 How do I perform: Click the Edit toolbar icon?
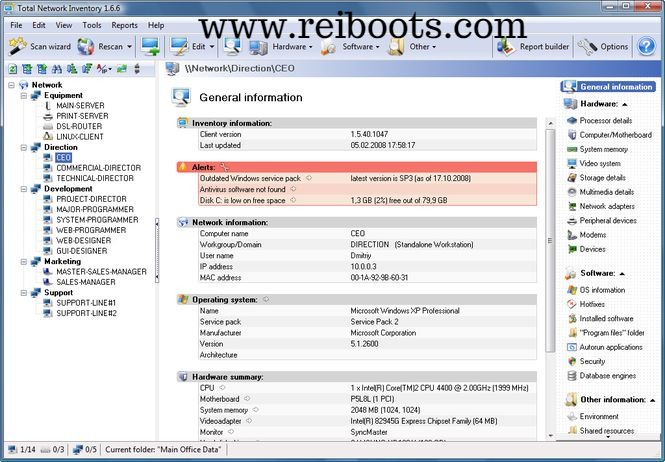tap(179, 47)
